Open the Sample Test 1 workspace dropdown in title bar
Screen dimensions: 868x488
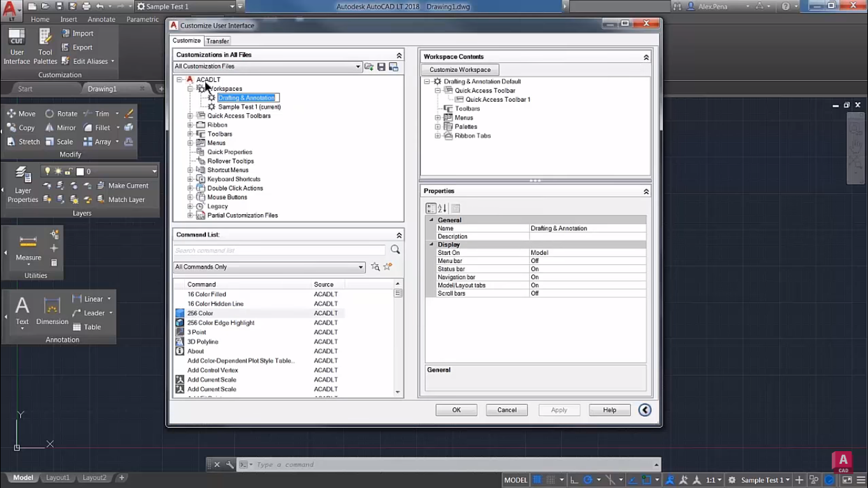pos(233,6)
